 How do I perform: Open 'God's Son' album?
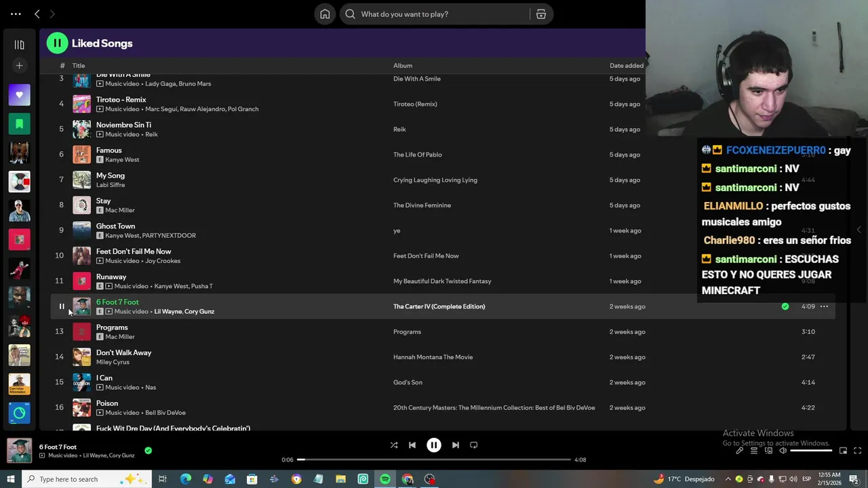pyautogui.click(x=408, y=382)
